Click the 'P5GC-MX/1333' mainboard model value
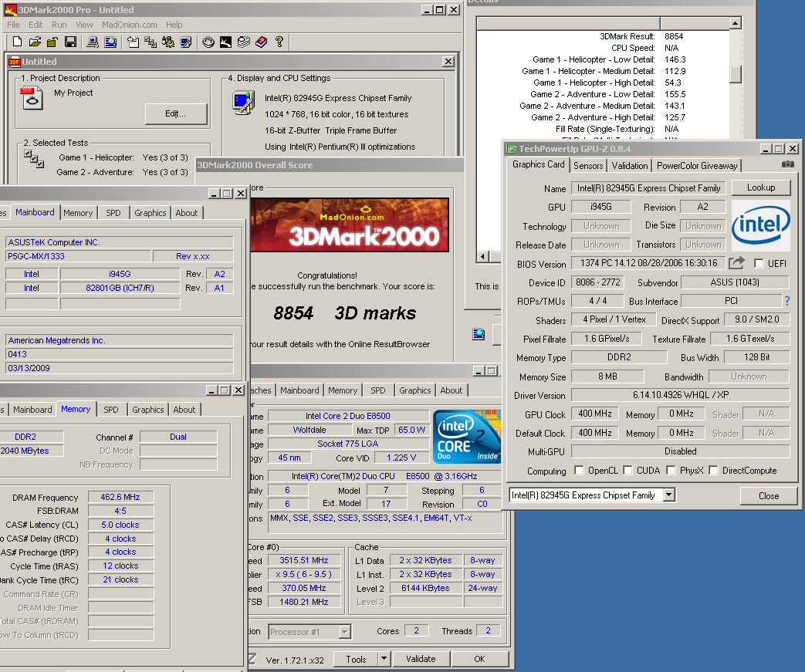Viewport: 805px width, 672px height. [x=78, y=256]
